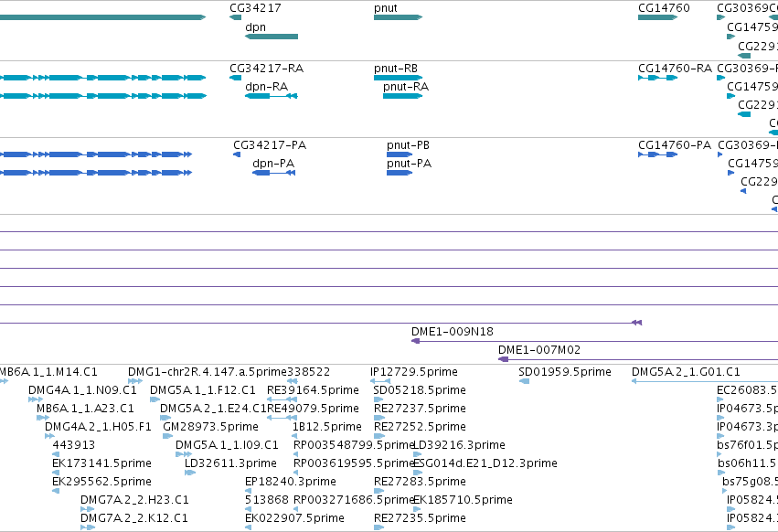This screenshot has width=778, height=532.
Task: Click the ESG014d.E21_D12.3prime EST label
Action: [x=485, y=463]
